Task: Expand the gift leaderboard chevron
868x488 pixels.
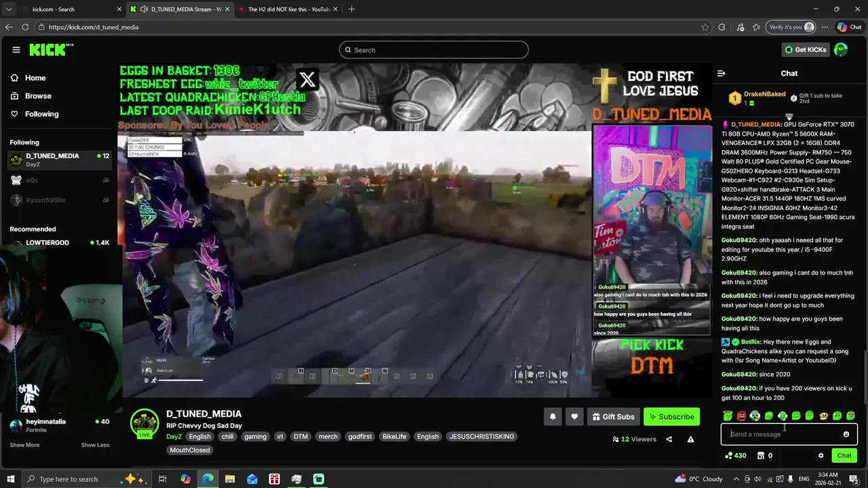Action: [x=789, y=117]
